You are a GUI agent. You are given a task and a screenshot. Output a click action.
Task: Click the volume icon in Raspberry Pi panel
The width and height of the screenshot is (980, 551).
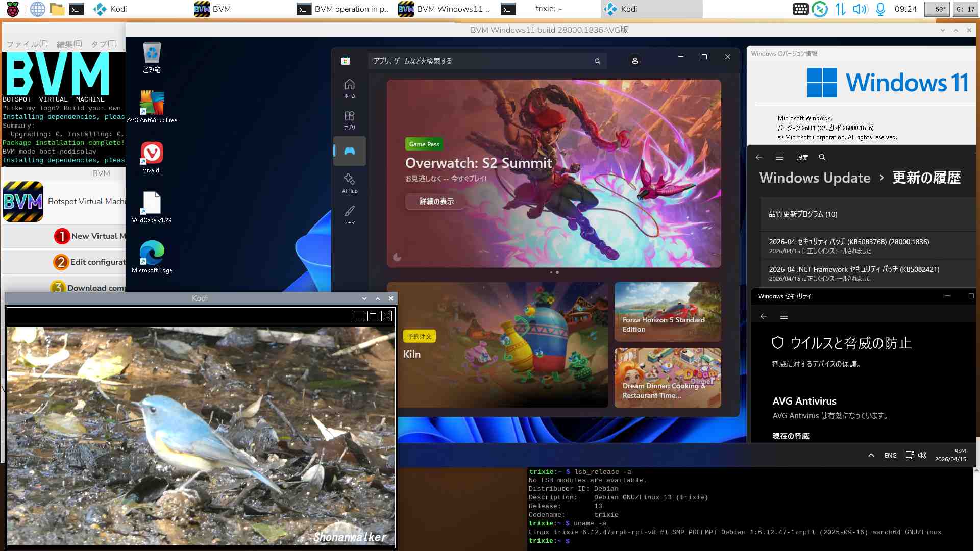tap(860, 9)
